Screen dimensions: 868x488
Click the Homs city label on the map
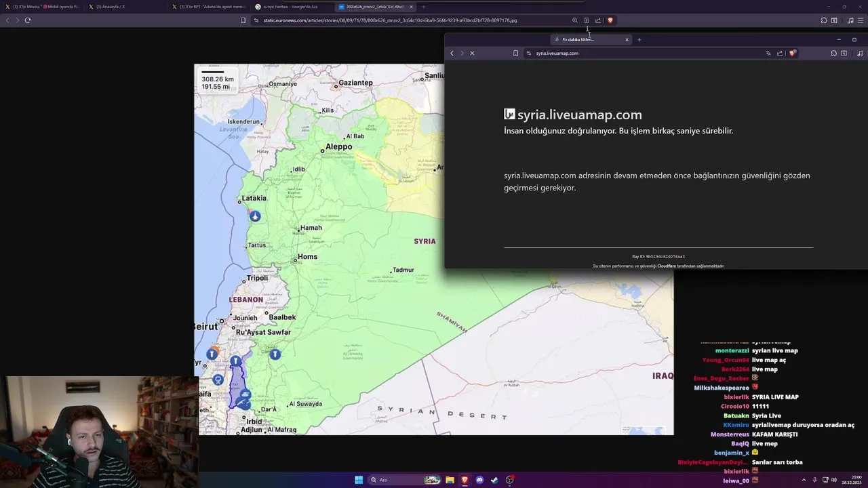[307, 257]
